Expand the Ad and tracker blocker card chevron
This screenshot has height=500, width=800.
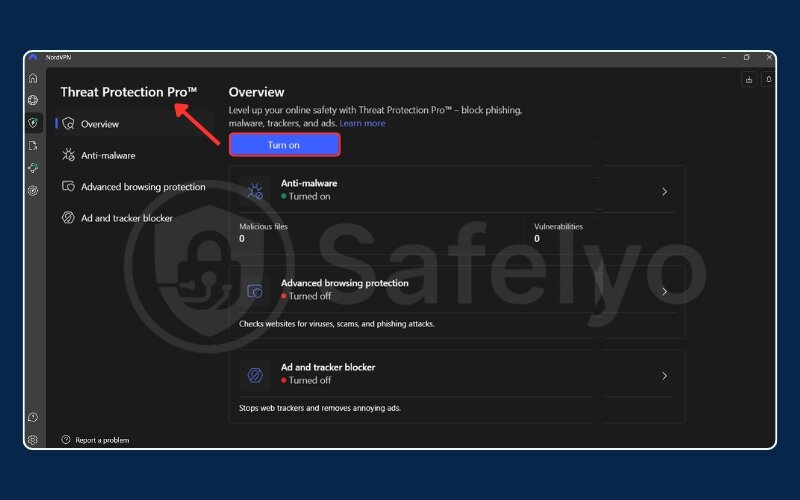(664, 376)
